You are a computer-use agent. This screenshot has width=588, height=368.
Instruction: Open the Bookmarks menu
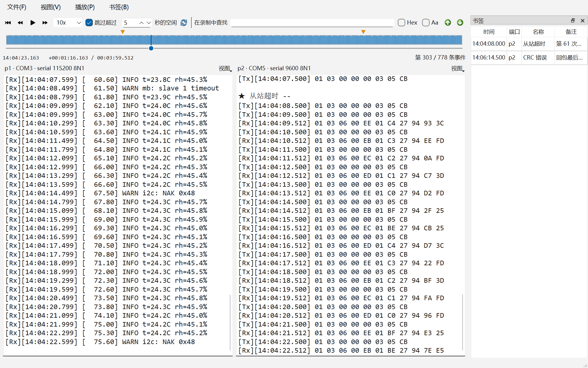119,7
